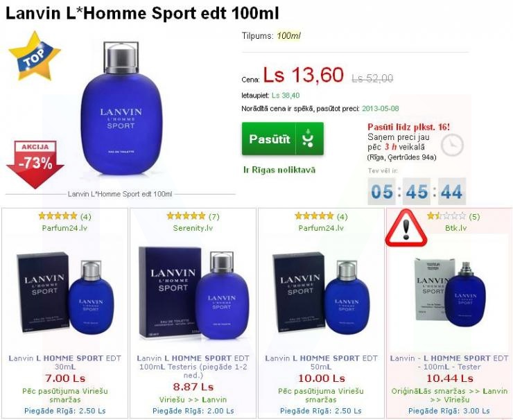Viewport: 513px width, 420px height.
Task: Click the main blue Lanvin bottle image
Action: pyautogui.click(x=121, y=108)
